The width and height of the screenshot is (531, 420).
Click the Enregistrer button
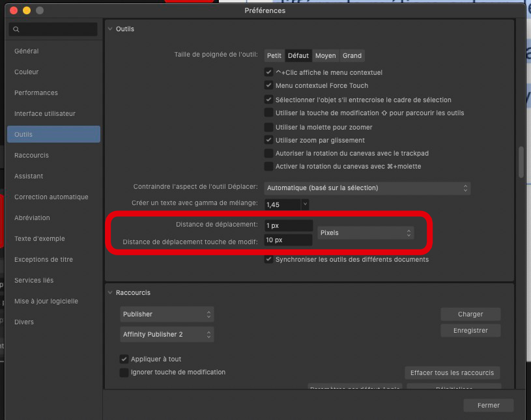pos(470,331)
